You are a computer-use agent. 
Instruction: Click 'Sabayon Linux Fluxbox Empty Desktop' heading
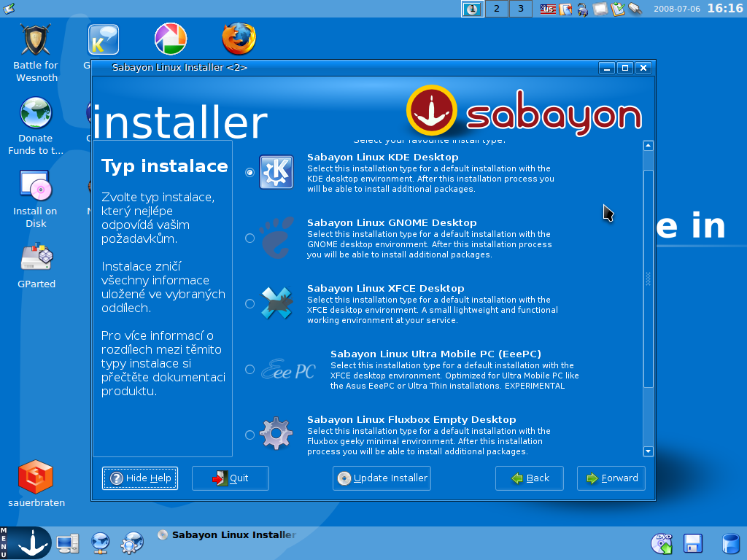click(411, 420)
